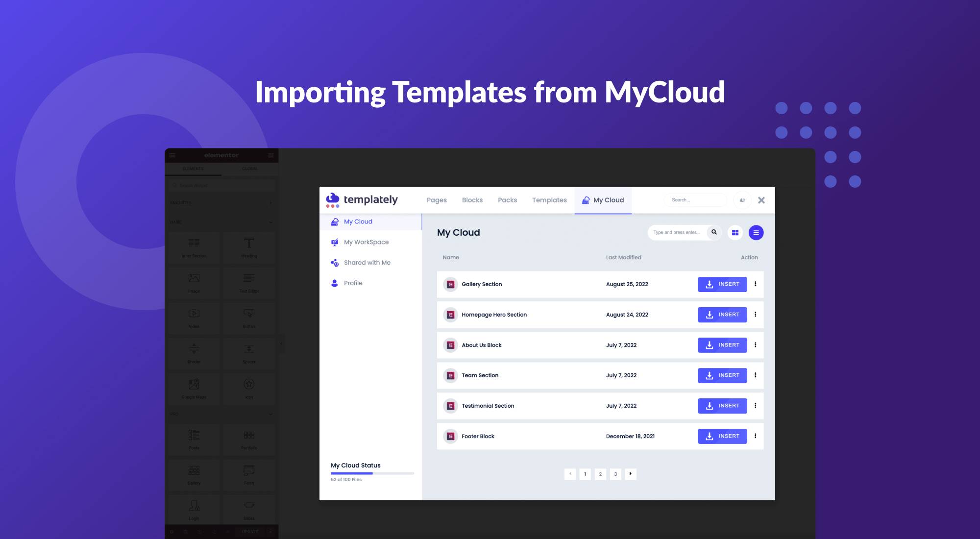Screen dimensions: 980x539
Task: Open My WorkSpace in sidebar
Action: tap(366, 242)
